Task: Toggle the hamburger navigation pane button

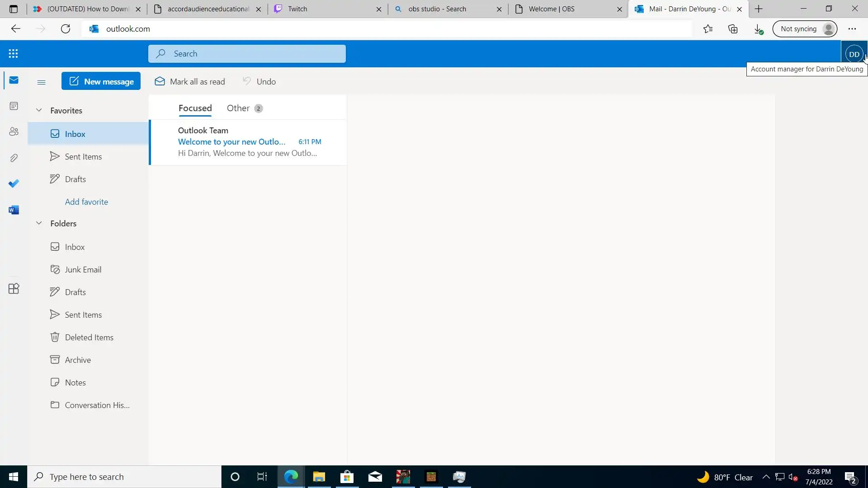Action: point(41,82)
